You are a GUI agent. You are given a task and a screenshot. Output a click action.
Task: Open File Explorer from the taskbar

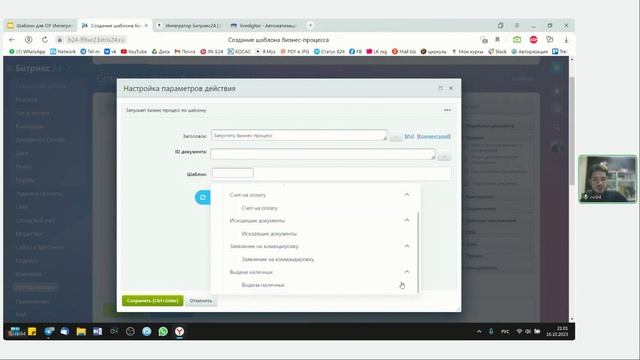point(81,331)
